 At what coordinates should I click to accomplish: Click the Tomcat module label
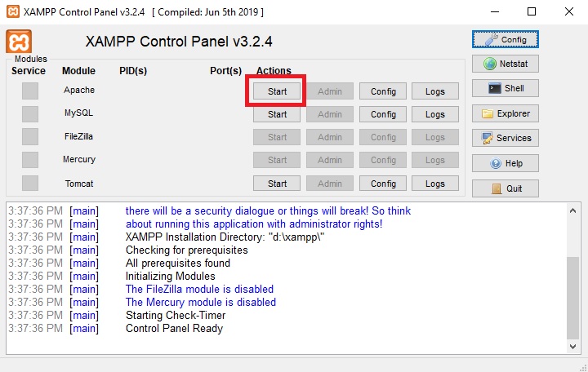pyautogui.click(x=78, y=184)
